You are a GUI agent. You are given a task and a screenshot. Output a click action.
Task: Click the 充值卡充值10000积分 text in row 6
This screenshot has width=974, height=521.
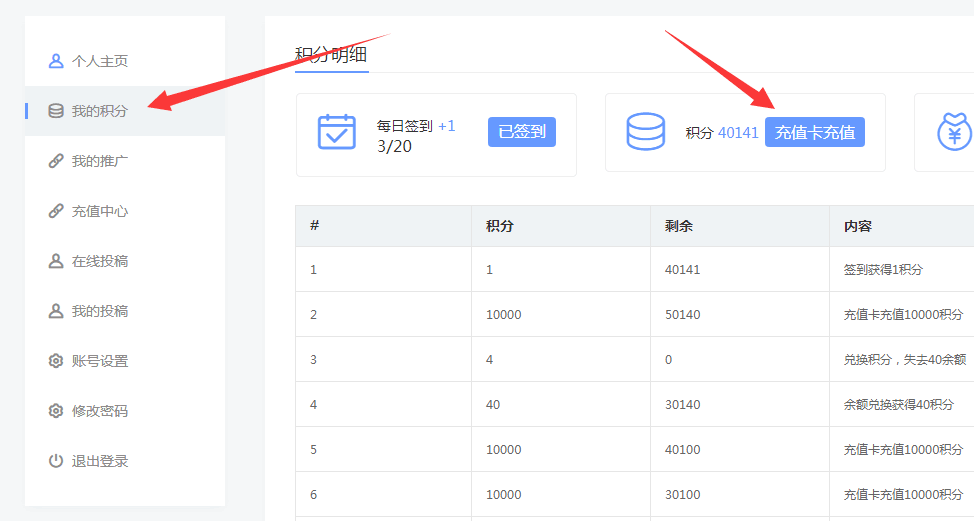(x=903, y=495)
